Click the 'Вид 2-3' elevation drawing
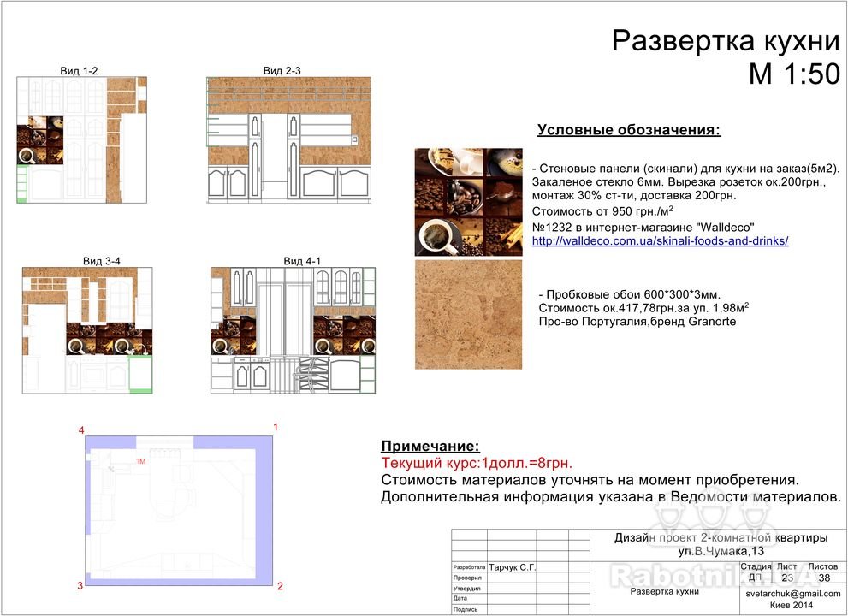The width and height of the screenshot is (848, 616). coord(288,140)
